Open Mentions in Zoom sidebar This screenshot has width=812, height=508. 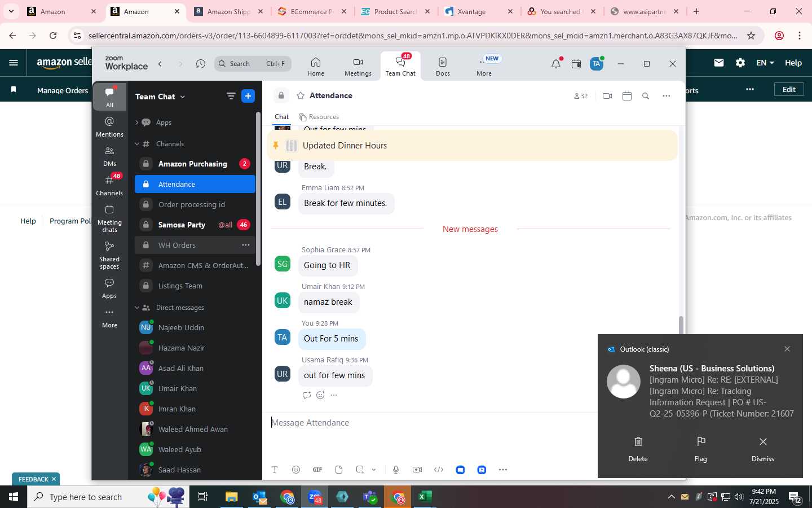[x=109, y=127]
